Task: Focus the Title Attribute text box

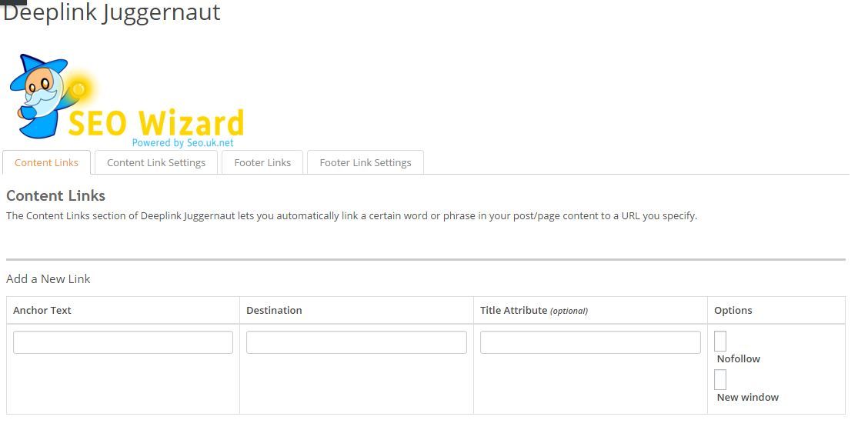Action: tap(590, 342)
